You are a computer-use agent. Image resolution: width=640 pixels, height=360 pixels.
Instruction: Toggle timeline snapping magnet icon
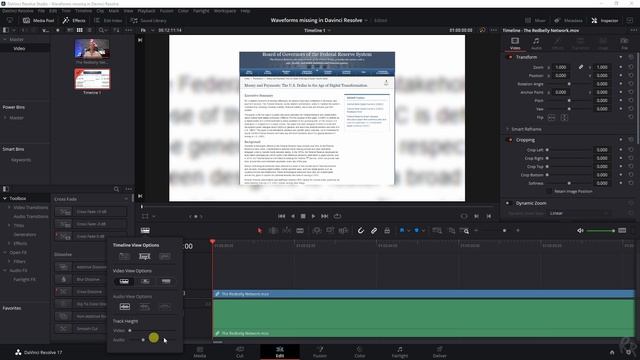360,231
